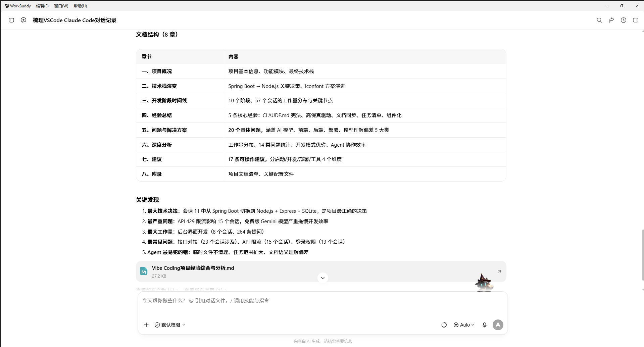Start a new chat
Viewport: 644px width, 347px height.
pyautogui.click(x=23, y=20)
